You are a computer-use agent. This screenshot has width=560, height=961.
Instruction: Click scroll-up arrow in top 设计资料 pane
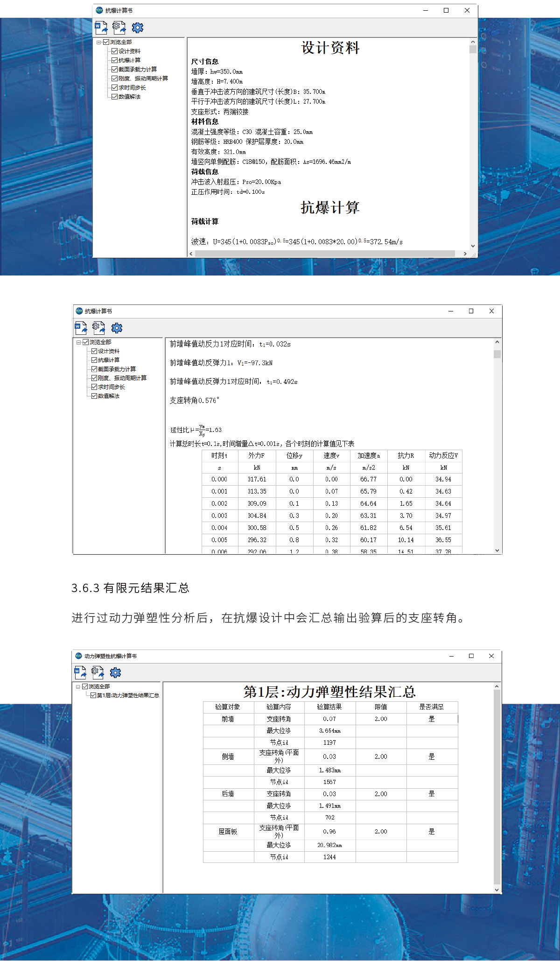[473, 42]
